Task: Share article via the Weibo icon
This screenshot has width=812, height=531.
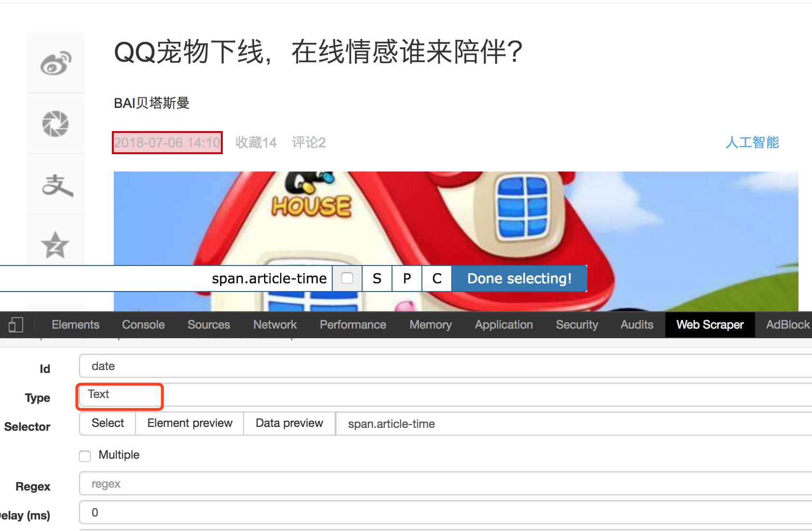Action: tap(56, 63)
